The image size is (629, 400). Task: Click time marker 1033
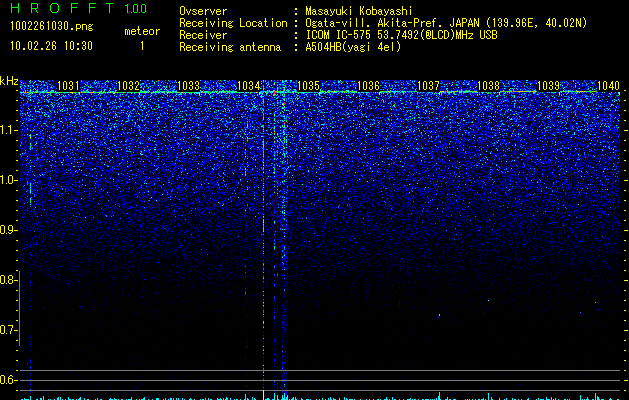pyautogui.click(x=189, y=86)
